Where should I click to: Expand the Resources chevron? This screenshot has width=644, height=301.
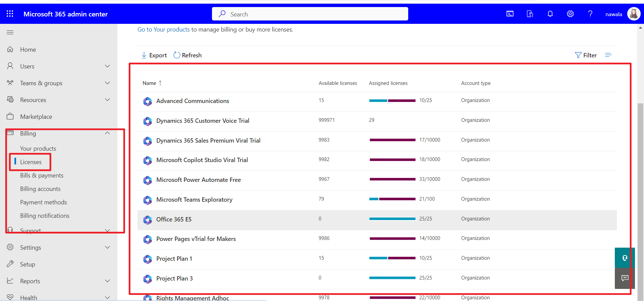click(107, 100)
